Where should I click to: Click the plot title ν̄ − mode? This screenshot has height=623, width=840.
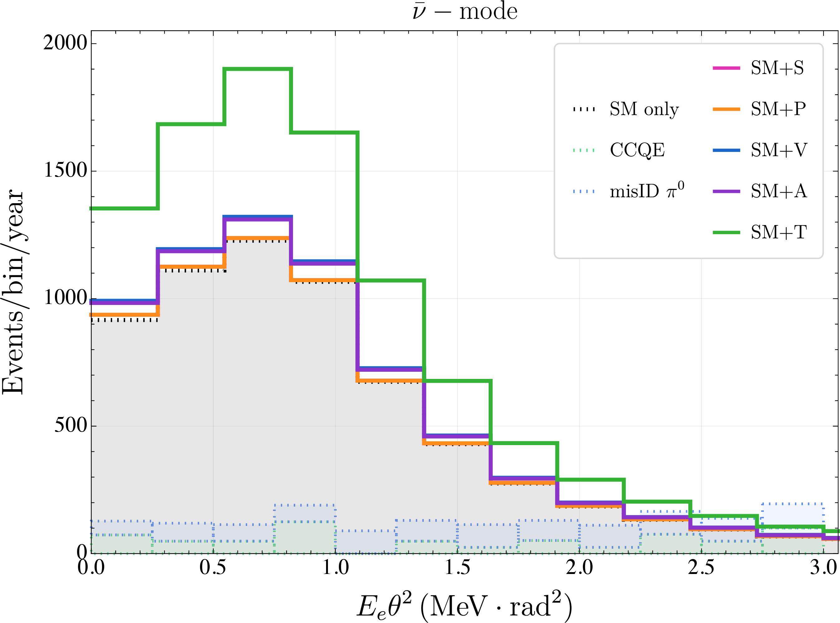465,11
